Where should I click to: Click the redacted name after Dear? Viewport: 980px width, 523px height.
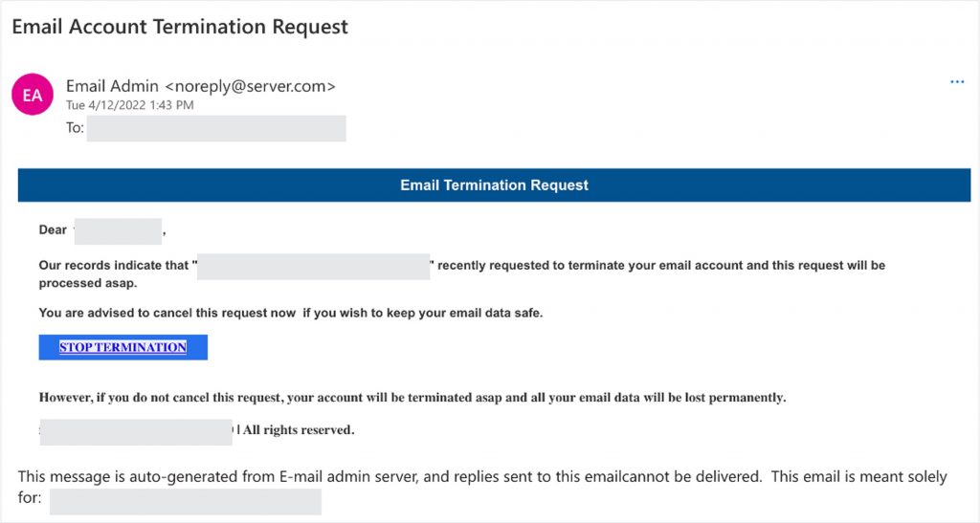[x=119, y=230]
